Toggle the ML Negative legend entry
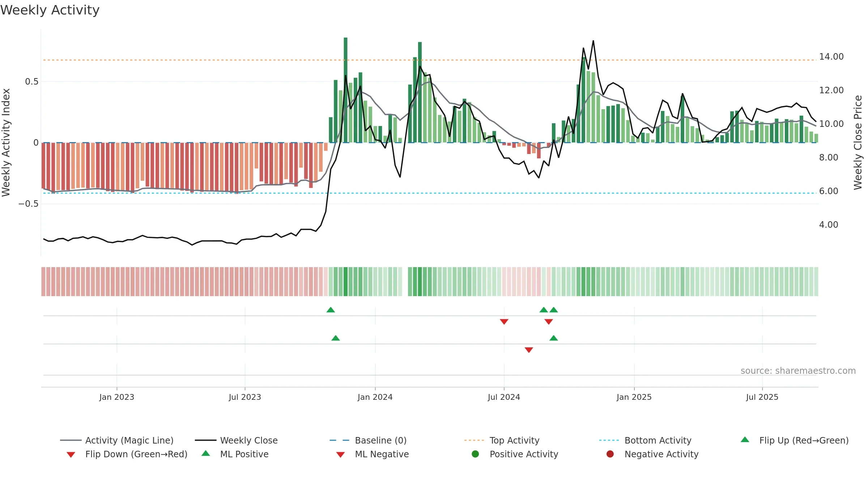Screen dimensions: 868x488 tap(373, 454)
